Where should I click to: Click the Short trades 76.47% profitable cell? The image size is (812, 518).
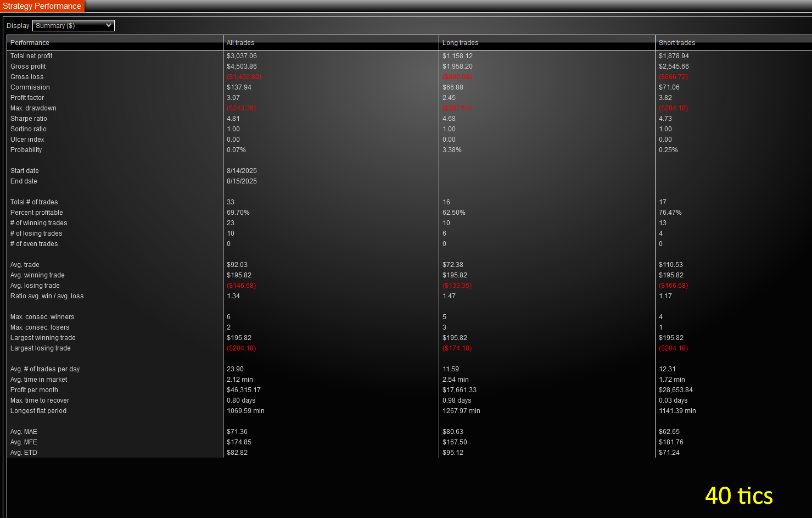670,213
